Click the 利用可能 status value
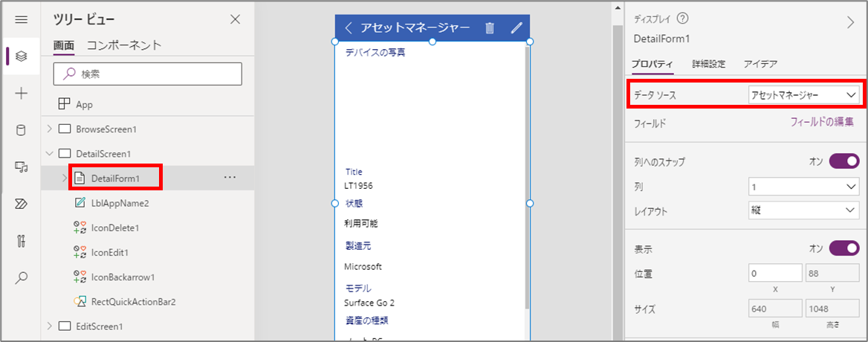Viewport: 868px width, 342px height. (361, 224)
